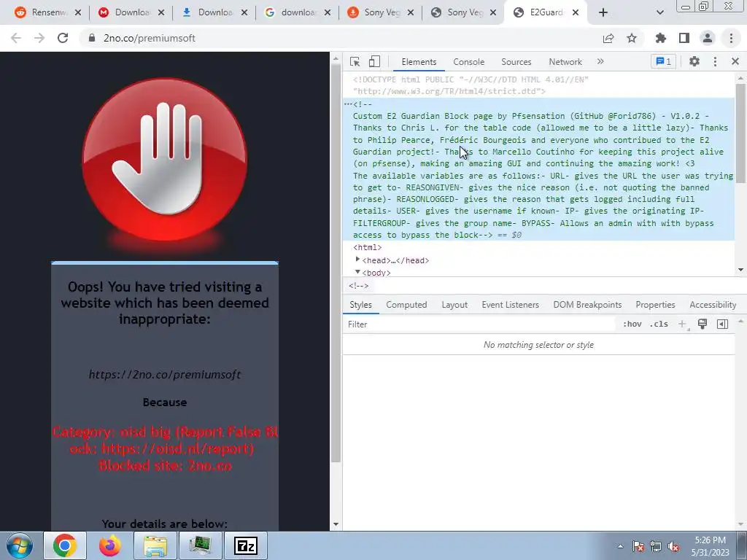Select the Styles pane tab

(360, 305)
